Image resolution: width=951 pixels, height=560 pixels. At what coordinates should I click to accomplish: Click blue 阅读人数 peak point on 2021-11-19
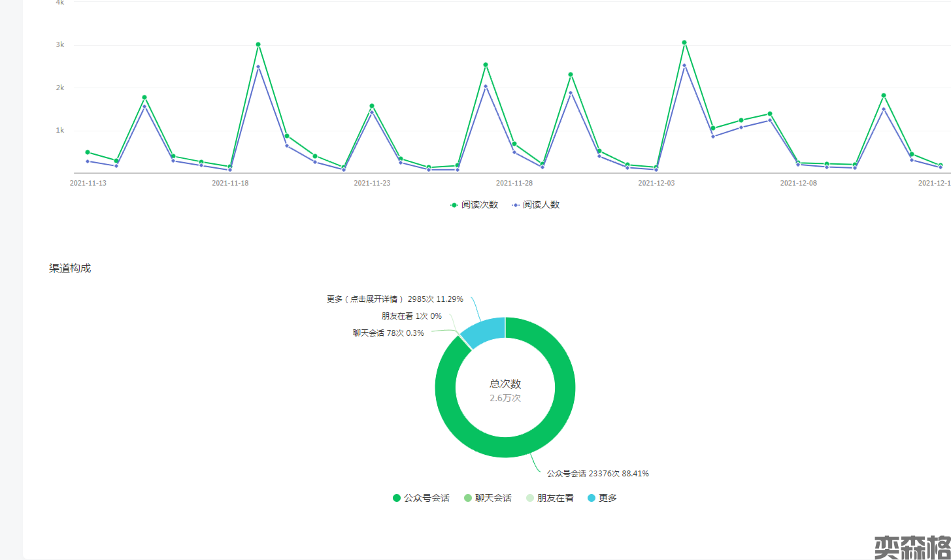(258, 67)
